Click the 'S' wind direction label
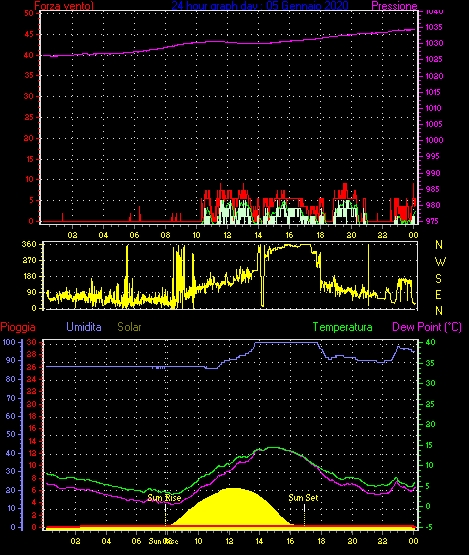The width and height of the screenshot is (469, 555). click(439, 279)
